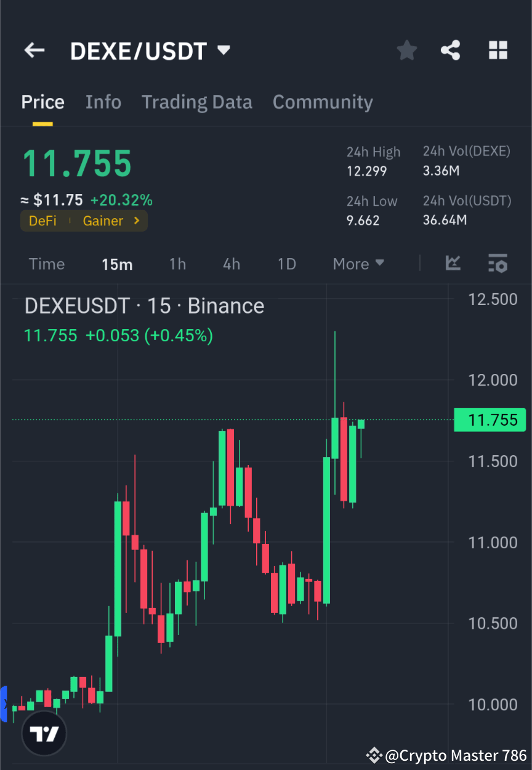Add DEXE/USDT to favorites via the star
Viewport: 532px width, 770px height.
pyautogui.click(x=406, y=51)
